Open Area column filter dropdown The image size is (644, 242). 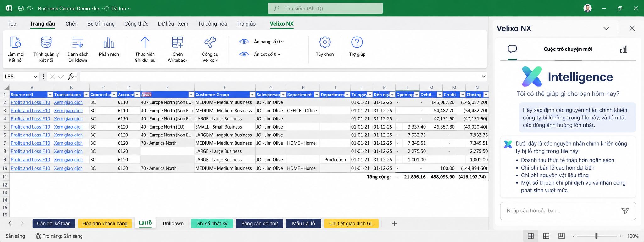191,95
